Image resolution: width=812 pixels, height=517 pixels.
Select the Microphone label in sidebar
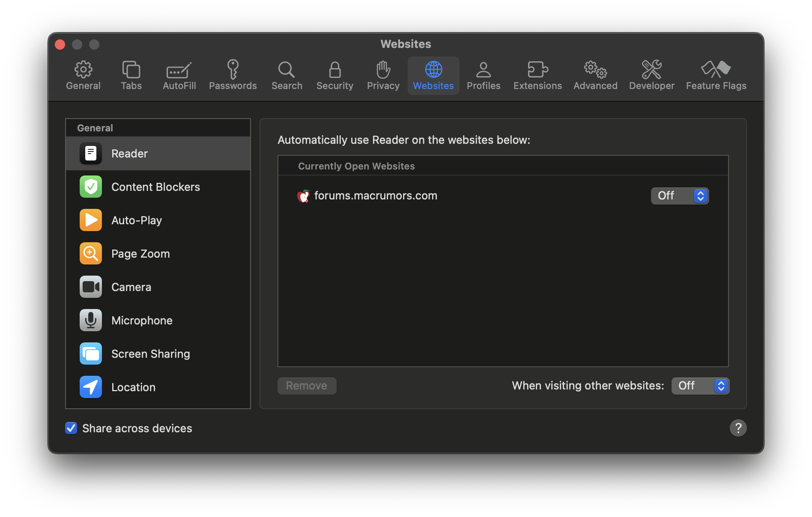[x=142, y=321]
